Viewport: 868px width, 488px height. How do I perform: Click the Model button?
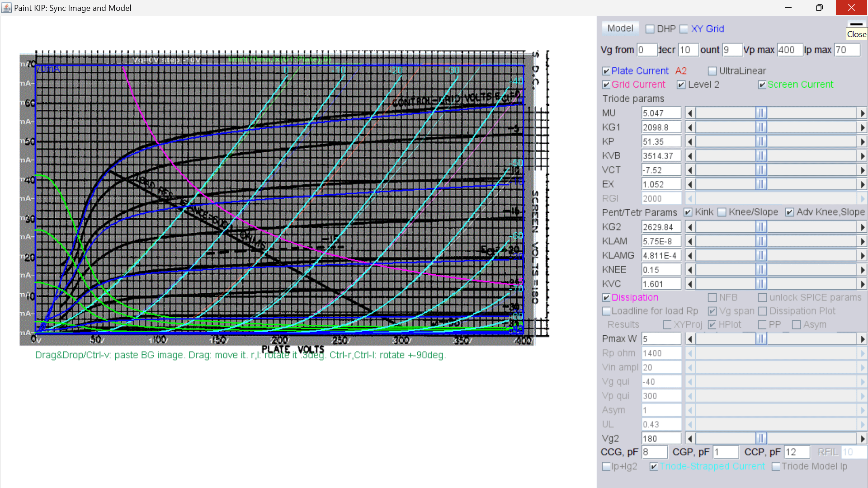pos(620,28)
